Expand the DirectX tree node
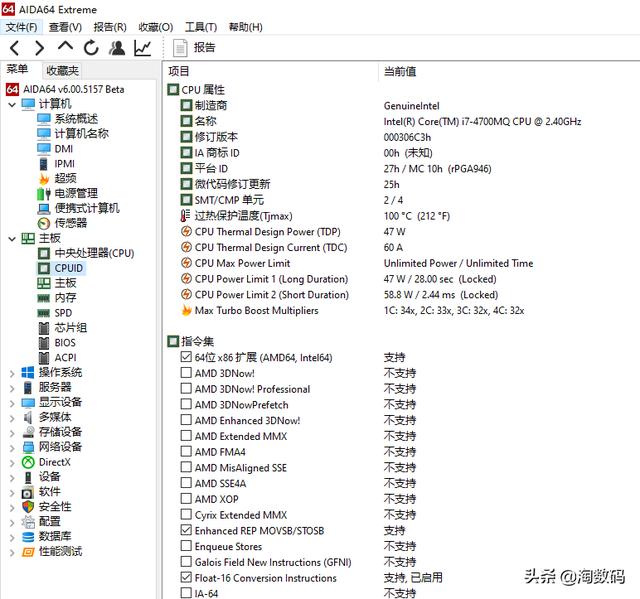 (x=12, y=463)
